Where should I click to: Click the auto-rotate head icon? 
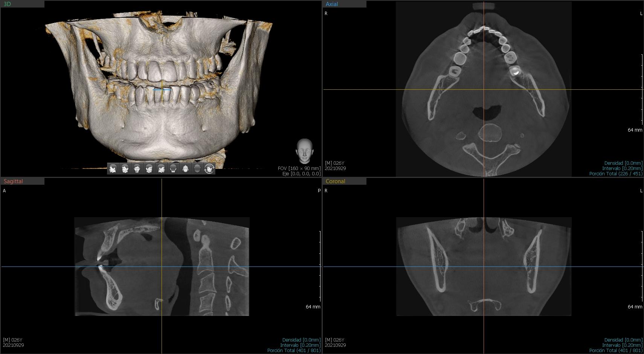pos(209,169)
